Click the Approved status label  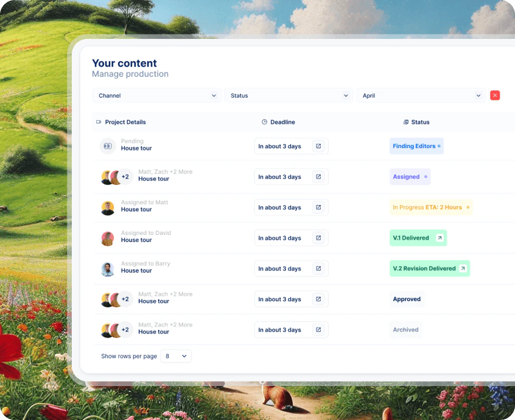click(407, 299)
